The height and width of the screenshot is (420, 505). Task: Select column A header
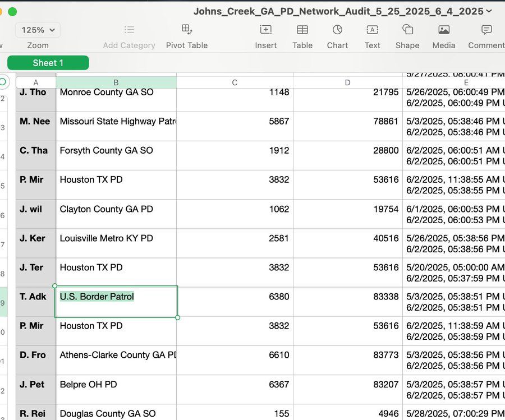36,82
